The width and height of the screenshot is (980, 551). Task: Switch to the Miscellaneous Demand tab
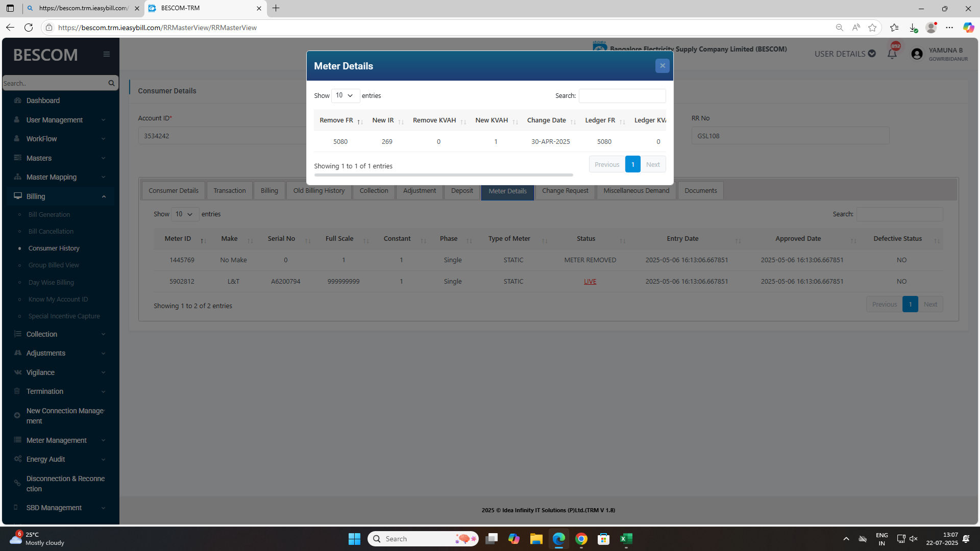pos(636,191)
